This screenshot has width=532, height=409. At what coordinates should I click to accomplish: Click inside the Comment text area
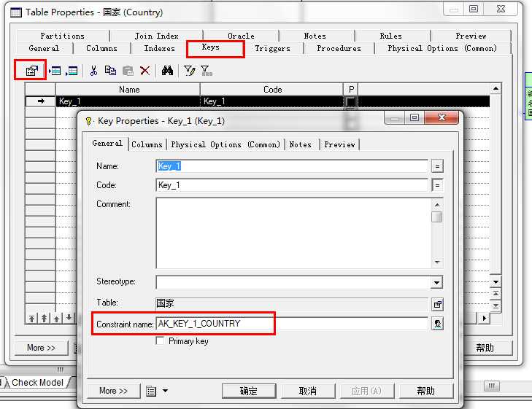click(x=293, y=233)
